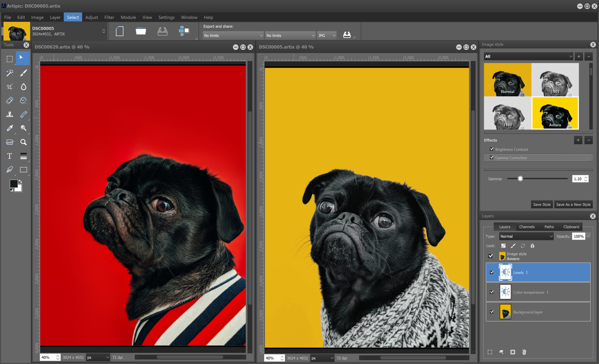The height and width of the screenshot is (364, 599).
Task: Select the Gradient tool
Action: tap(23, 156)
